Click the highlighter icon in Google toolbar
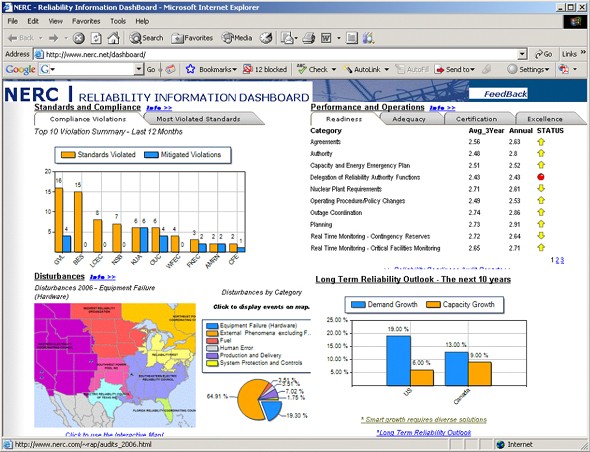This screenshot has height=452, width=590. pos(487,69)
